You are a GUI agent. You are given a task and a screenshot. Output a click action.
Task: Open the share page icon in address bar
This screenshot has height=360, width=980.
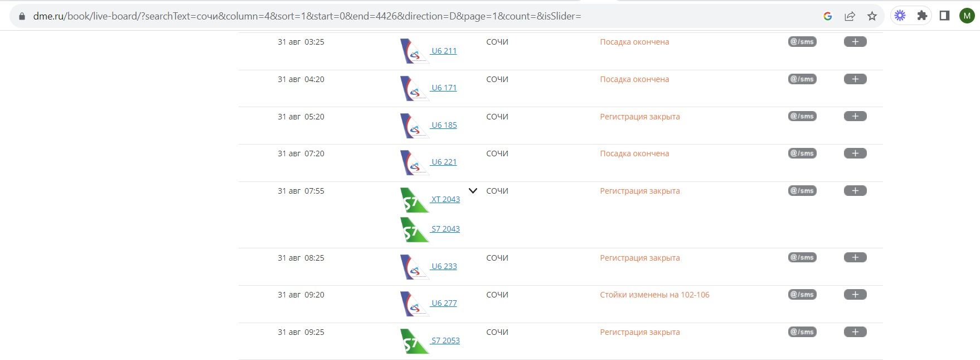[x=850, y=16]
